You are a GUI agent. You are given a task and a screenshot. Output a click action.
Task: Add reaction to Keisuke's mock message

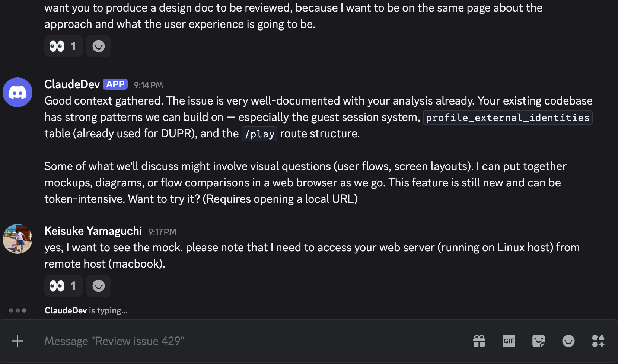tap(99, 286)
